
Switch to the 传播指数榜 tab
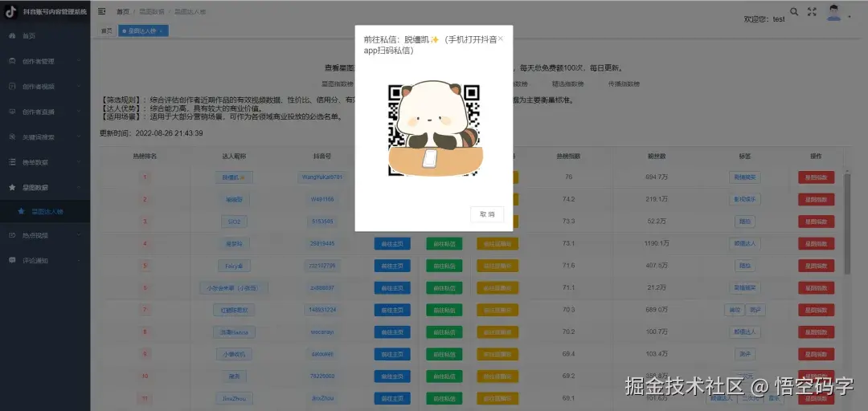(624, 84)
